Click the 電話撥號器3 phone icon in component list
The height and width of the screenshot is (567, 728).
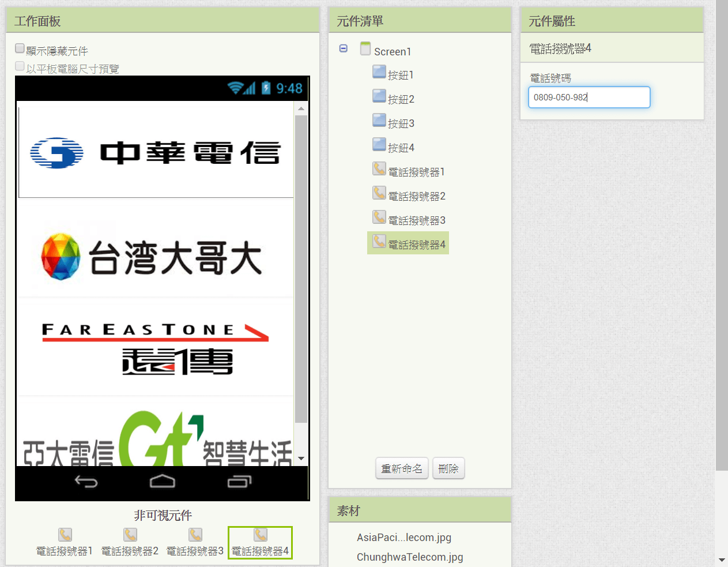click(x=379, y=217)
